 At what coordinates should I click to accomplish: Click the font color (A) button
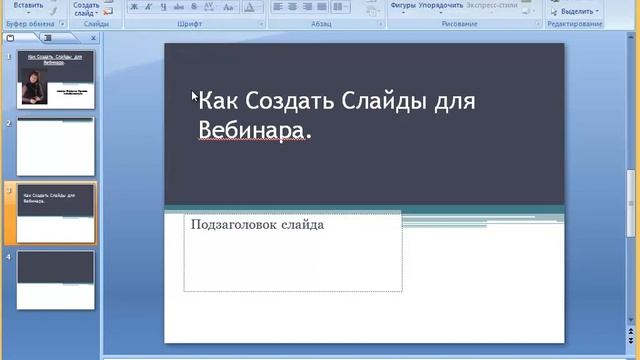pyautogui.click(x=249, y=7)
